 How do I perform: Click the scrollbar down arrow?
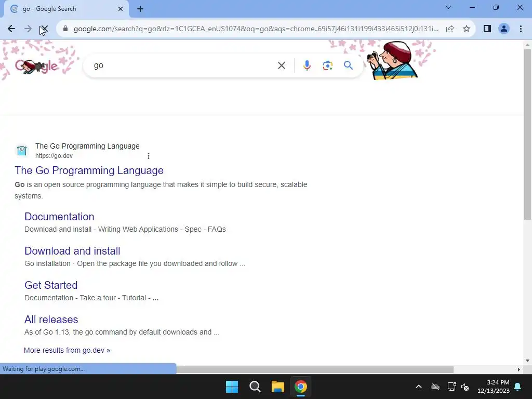click(527, 361)
